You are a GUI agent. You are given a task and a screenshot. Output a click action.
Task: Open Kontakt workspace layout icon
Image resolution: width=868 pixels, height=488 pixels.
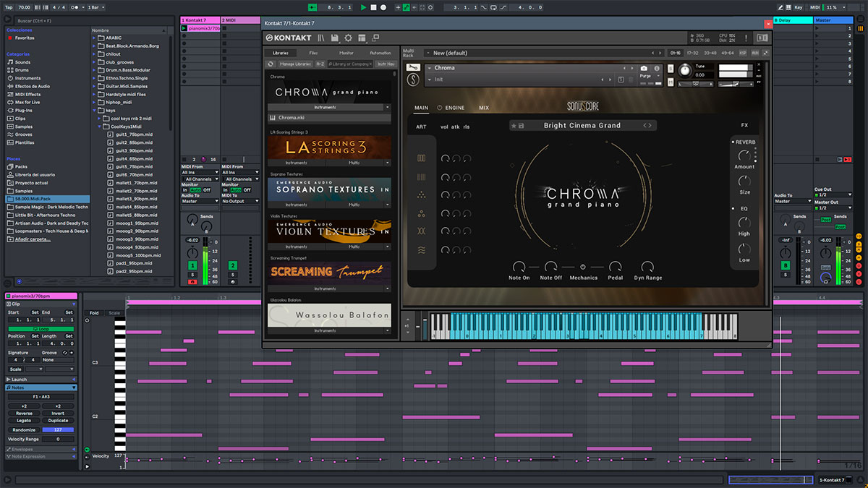pyautogui.click(x=362, y=38)
